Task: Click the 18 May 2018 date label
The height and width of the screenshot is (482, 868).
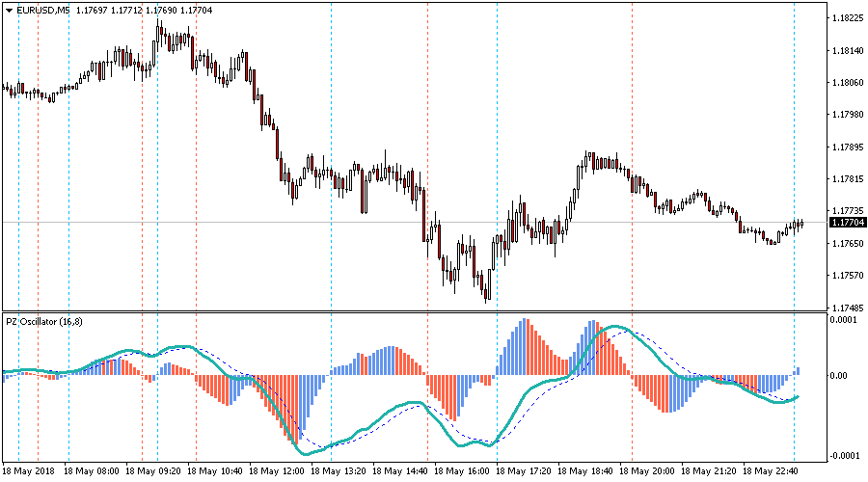Action: tap(30, 471)
